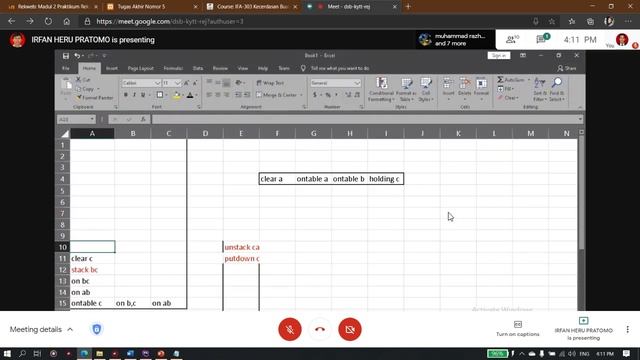Viewport: 640px width, 360px height.
Task: Hang up the Meet call
Action: pos(320,329)
